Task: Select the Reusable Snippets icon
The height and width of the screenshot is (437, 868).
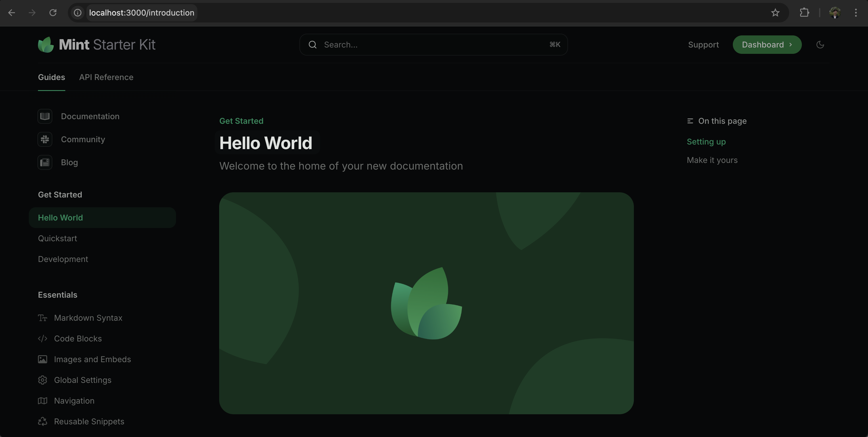Action: click(x=43, y=421)
